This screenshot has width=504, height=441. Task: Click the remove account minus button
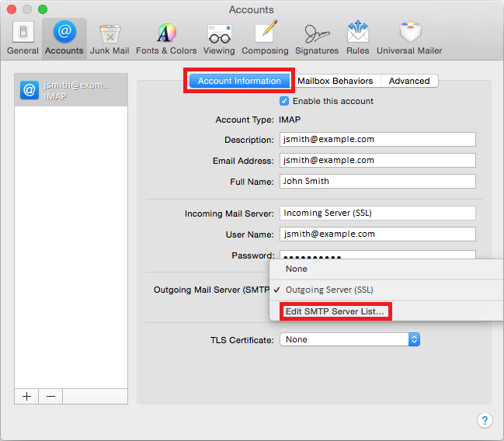coord(50,396)
